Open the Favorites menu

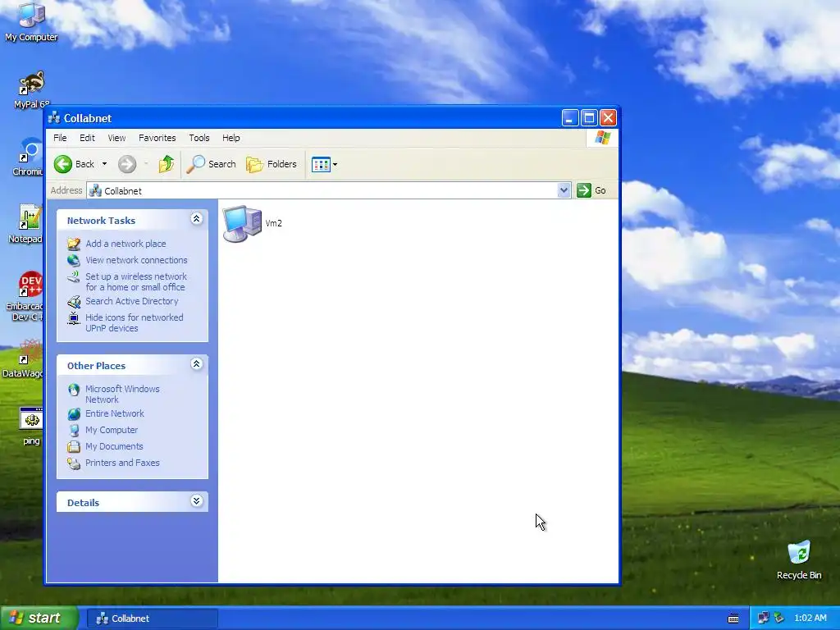157,138
